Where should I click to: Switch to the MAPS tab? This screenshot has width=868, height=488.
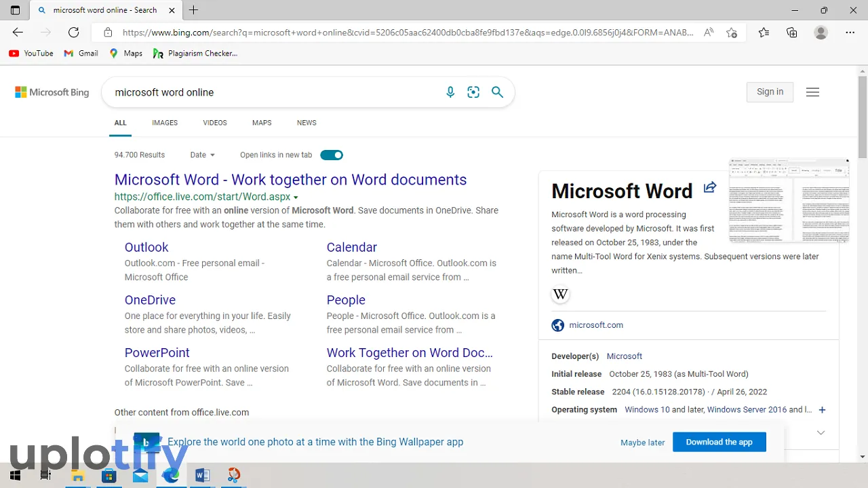(x=262, y=123)
